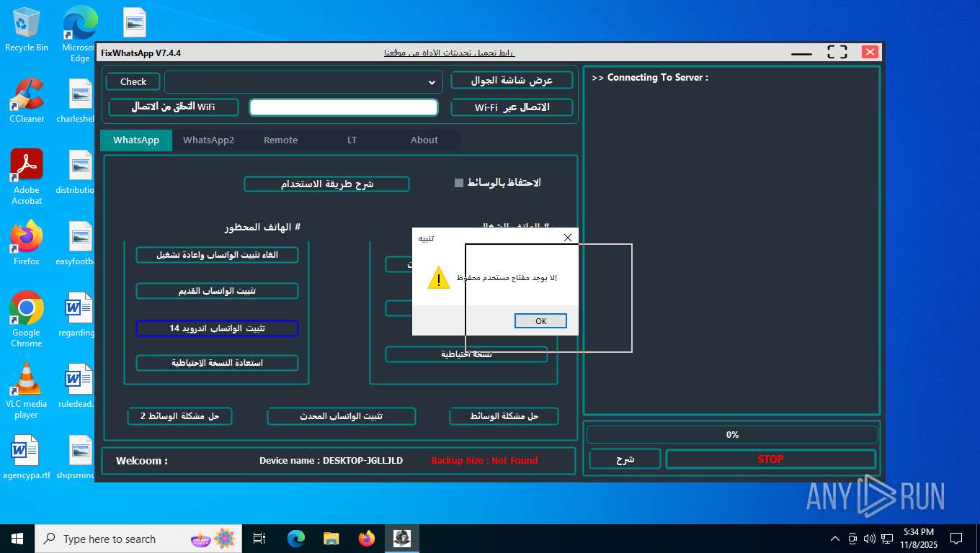Click نسخة احتياطية button
This screenshot has height=553, width=980.
(x=466, y=354)
